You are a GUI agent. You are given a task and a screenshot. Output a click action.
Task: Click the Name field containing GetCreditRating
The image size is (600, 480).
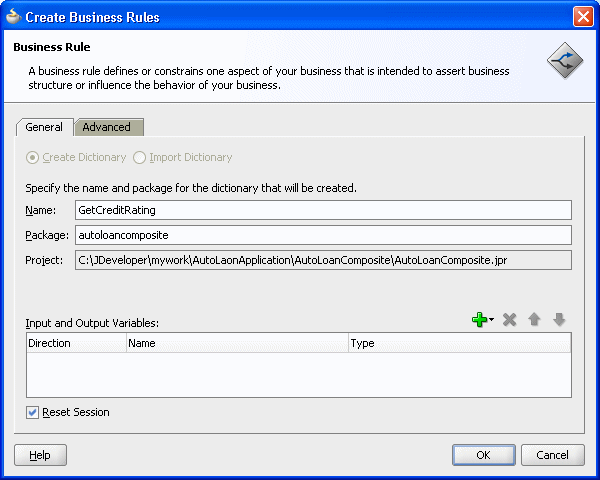(323, 210)
